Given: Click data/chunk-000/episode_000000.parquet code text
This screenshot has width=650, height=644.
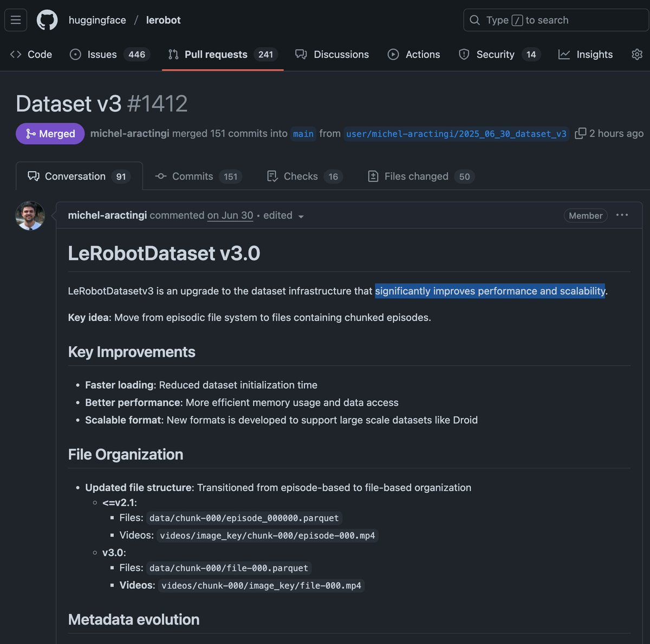Looking at the screenshot, I should pos(244,518).
